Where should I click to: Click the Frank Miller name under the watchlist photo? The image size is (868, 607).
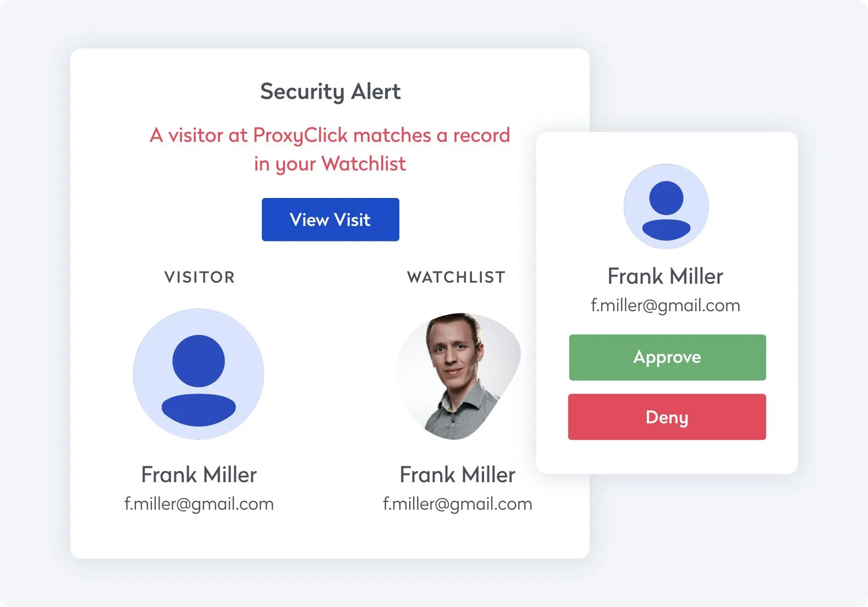(457, 474)
